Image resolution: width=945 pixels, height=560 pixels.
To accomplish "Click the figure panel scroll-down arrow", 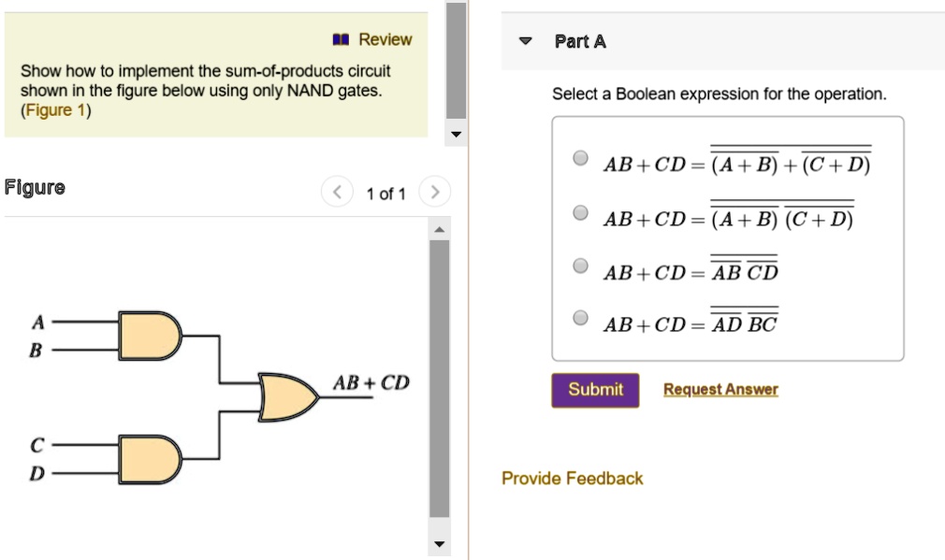I will 439,545.
